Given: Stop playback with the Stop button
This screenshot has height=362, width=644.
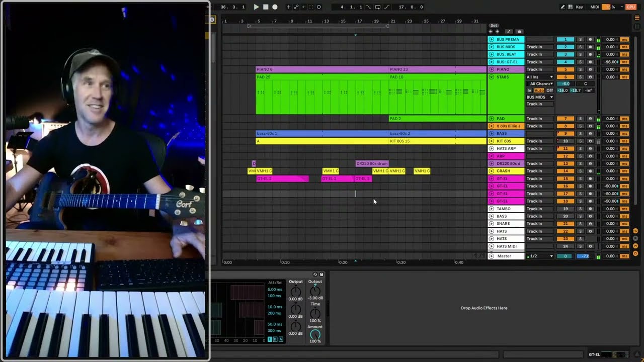Looking at the screenshot, I should click(266, 7).
